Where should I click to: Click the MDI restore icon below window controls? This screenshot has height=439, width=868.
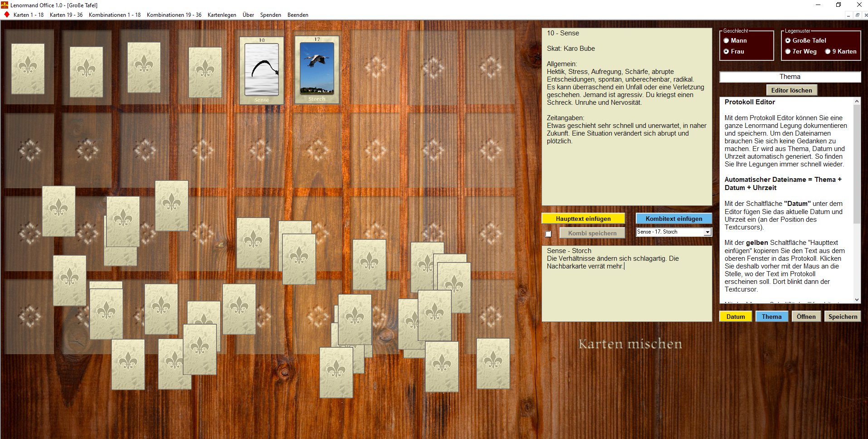coord(857,15)
